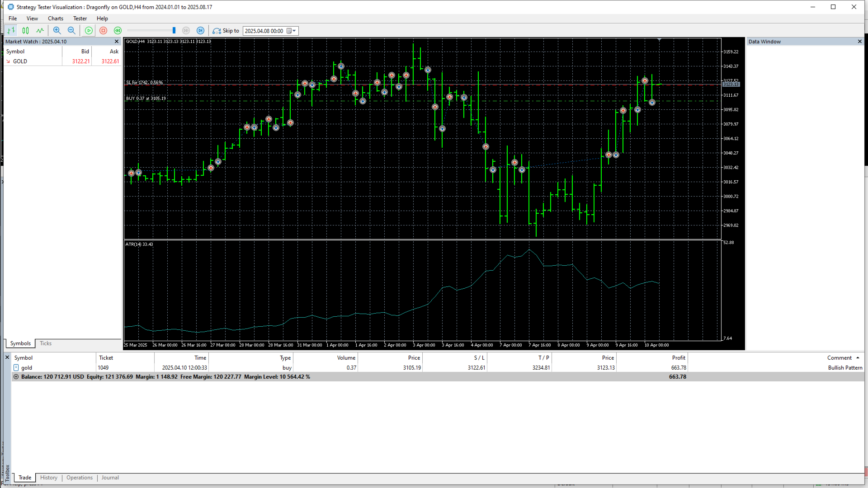
Task: Switch to the Ticks tab
Action: (46, 343)
